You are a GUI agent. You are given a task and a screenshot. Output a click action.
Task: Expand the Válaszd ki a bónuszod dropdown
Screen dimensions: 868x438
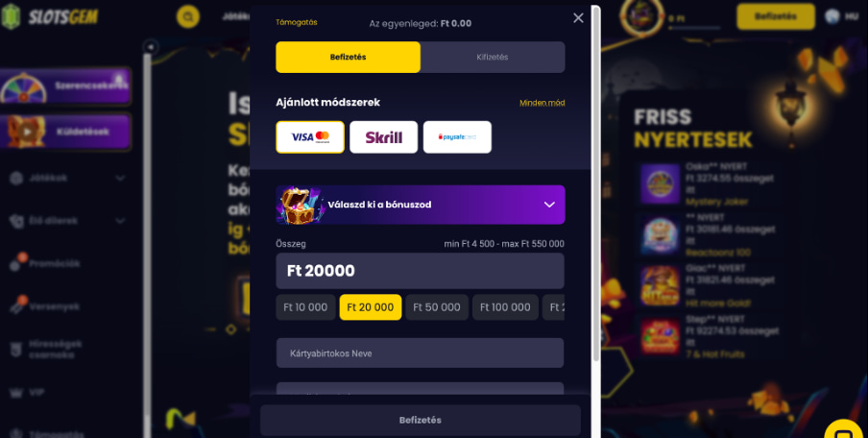click(421, 205)
